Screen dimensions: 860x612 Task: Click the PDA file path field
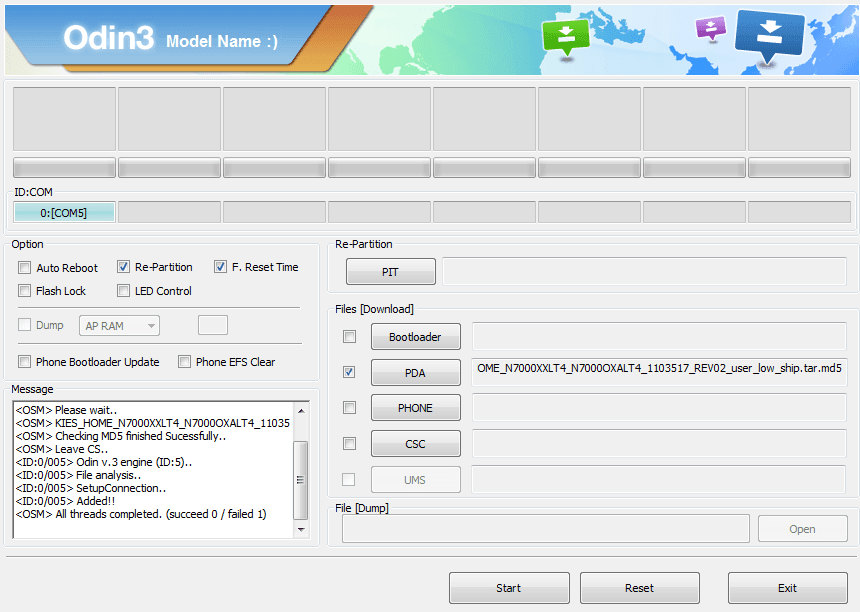[x=659, y=372]
